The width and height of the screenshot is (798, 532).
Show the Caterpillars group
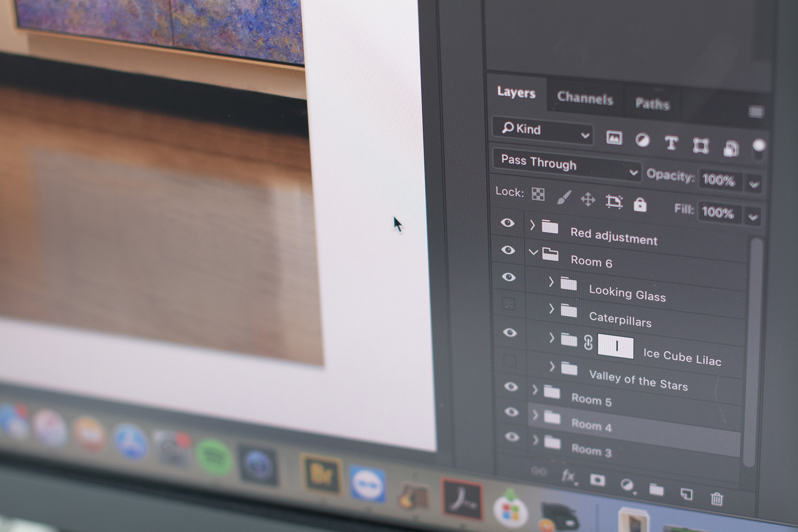coord(509,304)
